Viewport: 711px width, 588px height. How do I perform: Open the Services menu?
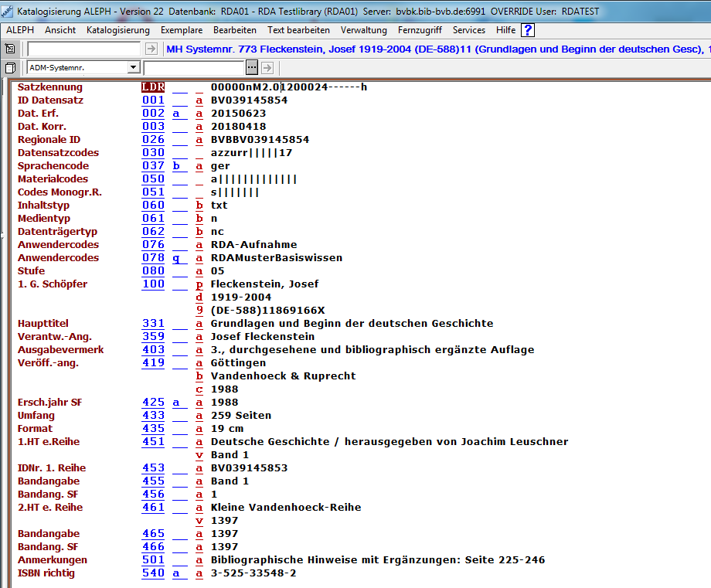[468, 30]
